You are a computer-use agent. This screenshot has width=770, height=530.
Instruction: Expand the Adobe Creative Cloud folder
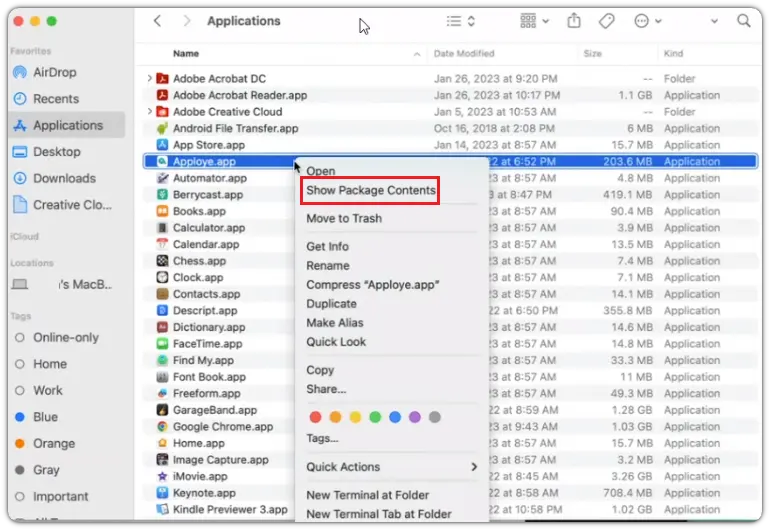(x=150, y=112)
